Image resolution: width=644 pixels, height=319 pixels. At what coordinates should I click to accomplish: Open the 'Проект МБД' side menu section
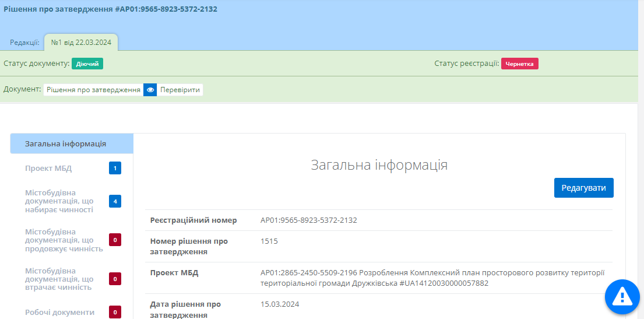tap(48, 169)
